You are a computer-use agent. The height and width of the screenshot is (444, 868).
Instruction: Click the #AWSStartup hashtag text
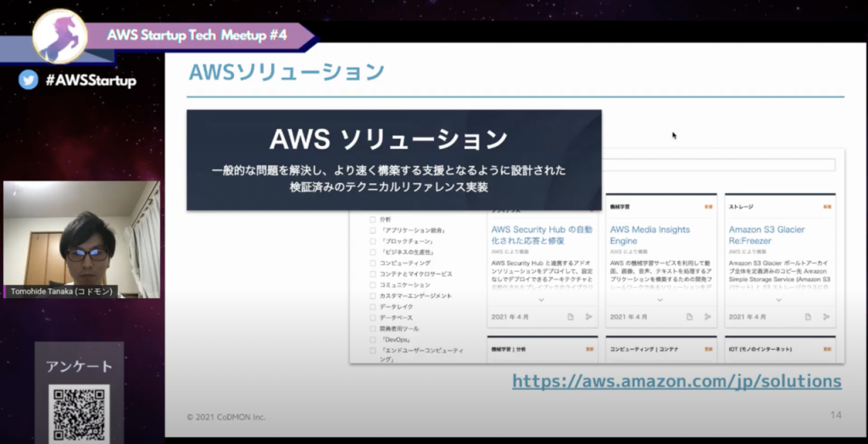click(91, 80)
